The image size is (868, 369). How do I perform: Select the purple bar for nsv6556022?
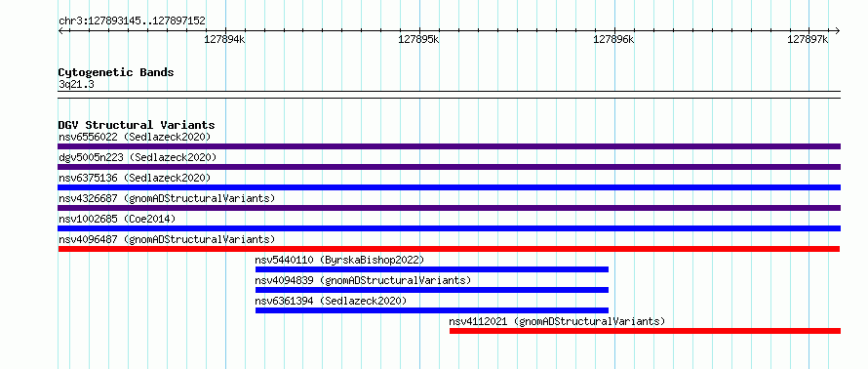tap(449, 146)
